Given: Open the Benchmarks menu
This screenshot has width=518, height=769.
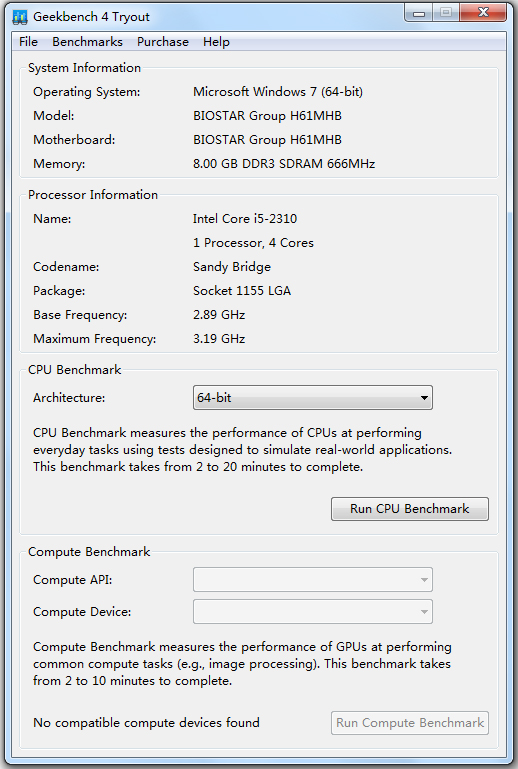Looking at the screenshot, I should pyautogui.click(x=87, y=42).
